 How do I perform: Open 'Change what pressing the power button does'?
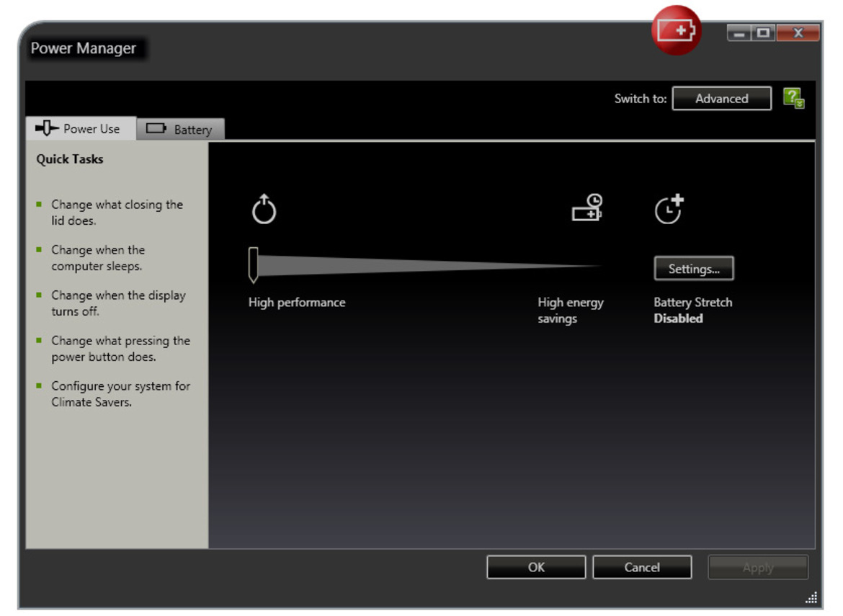(121, 348)
